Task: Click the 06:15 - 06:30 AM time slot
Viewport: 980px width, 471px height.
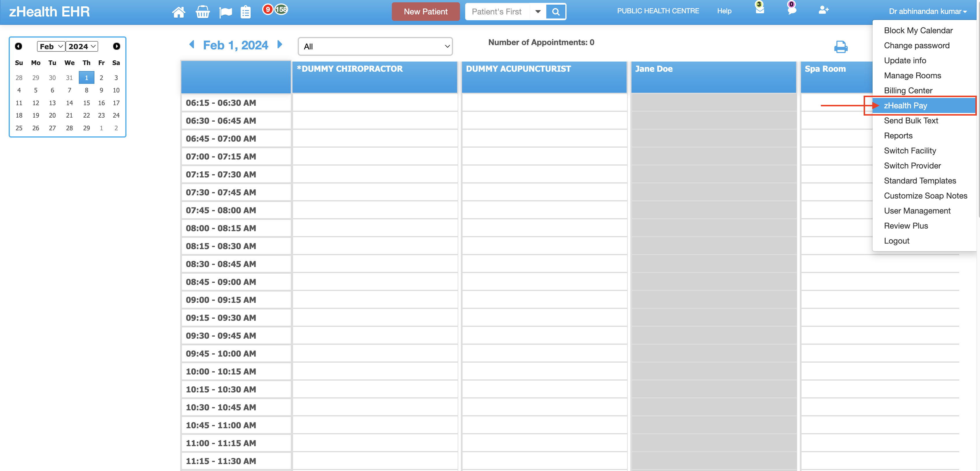Action: (236, 103)
